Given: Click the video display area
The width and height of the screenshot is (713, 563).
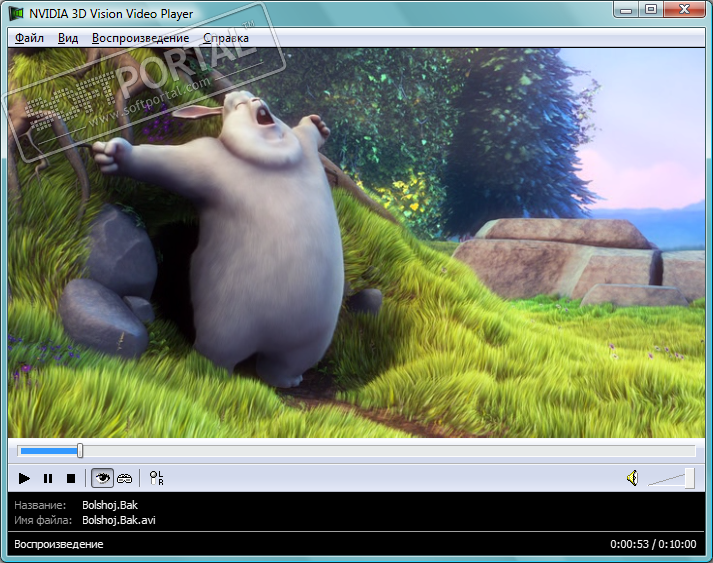Looking at the screenshot, I should 356,243.
